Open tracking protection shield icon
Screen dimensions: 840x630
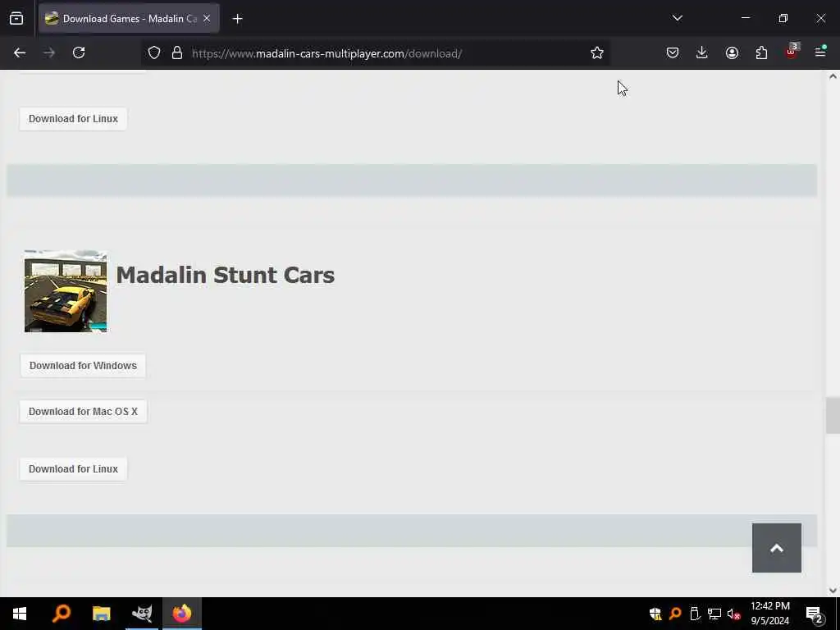154,53
